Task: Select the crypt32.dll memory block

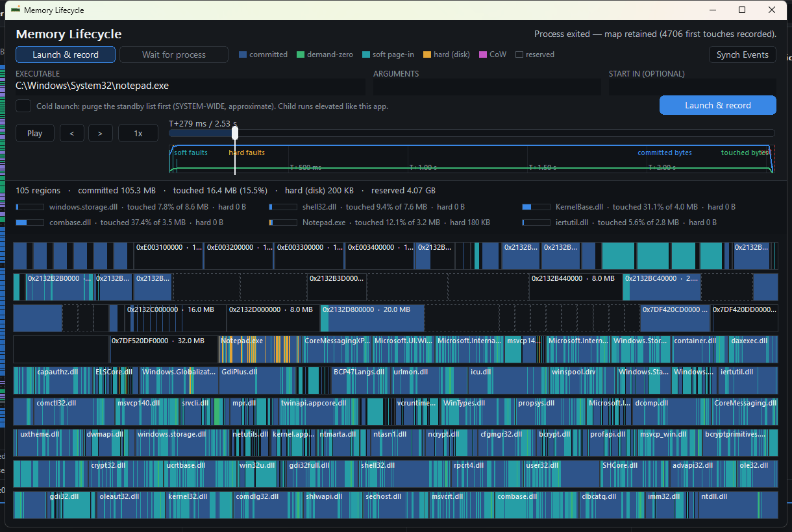Action: point(126,474)
